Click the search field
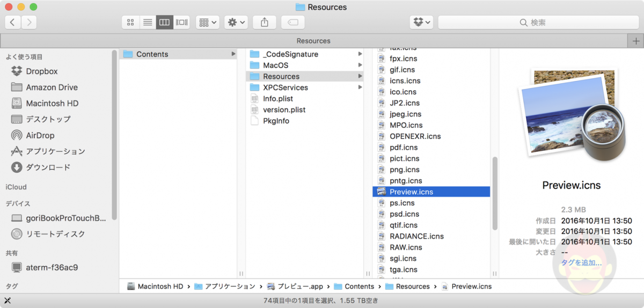The height and width of the screenshot is (308, 644). pos(539,22)
